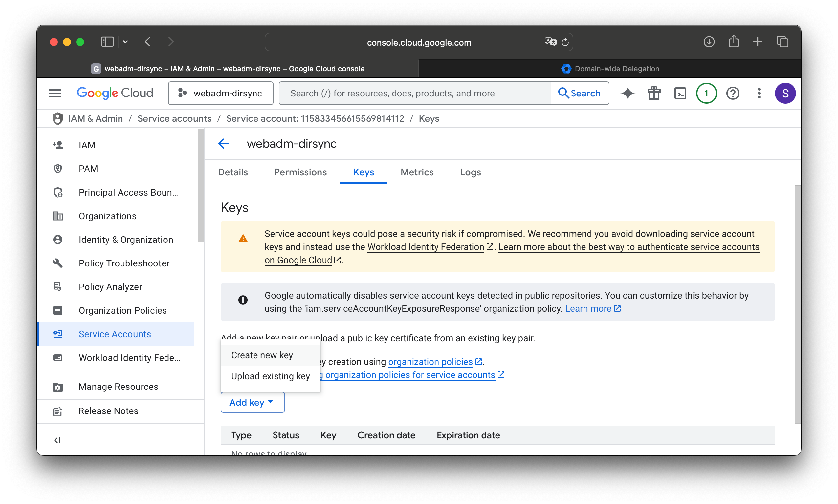
Task: Click the Safari address bar
Action: pyautogui.click(x=419, y=42)
